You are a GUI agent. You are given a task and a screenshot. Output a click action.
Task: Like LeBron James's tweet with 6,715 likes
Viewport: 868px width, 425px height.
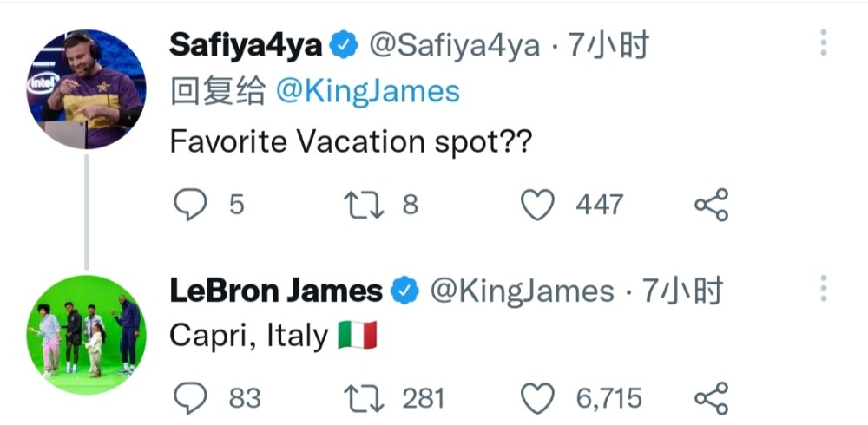[537, 398]
